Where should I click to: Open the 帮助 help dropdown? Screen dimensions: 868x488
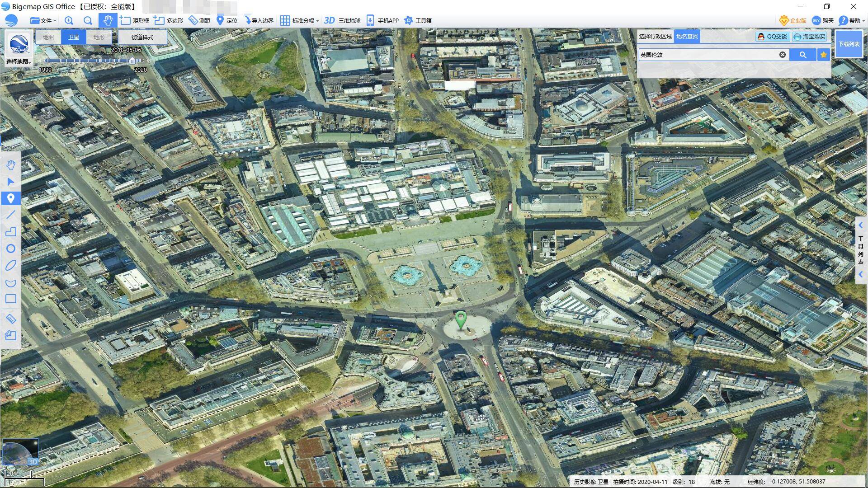pyautogui.click(x=852, y=20)
